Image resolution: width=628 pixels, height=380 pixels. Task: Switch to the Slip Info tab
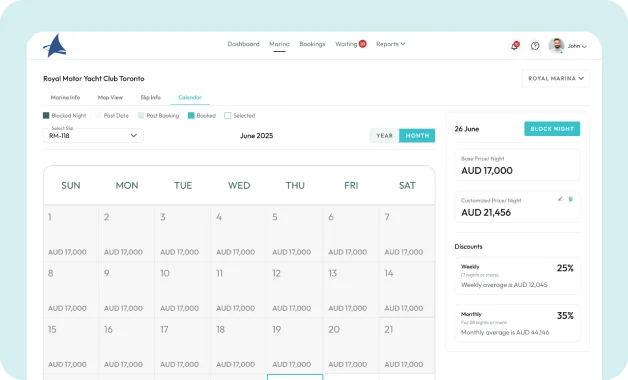click(x=151, y=97)
